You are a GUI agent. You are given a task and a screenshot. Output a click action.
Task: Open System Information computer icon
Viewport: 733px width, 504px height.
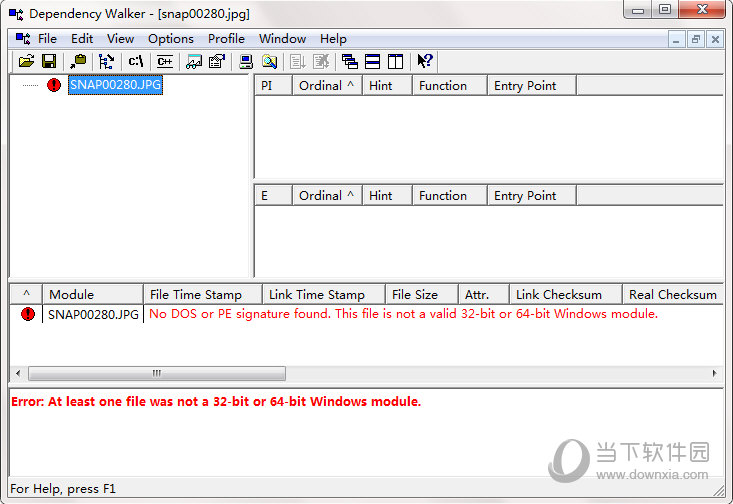pyautogui.click(x=246, y=61)
